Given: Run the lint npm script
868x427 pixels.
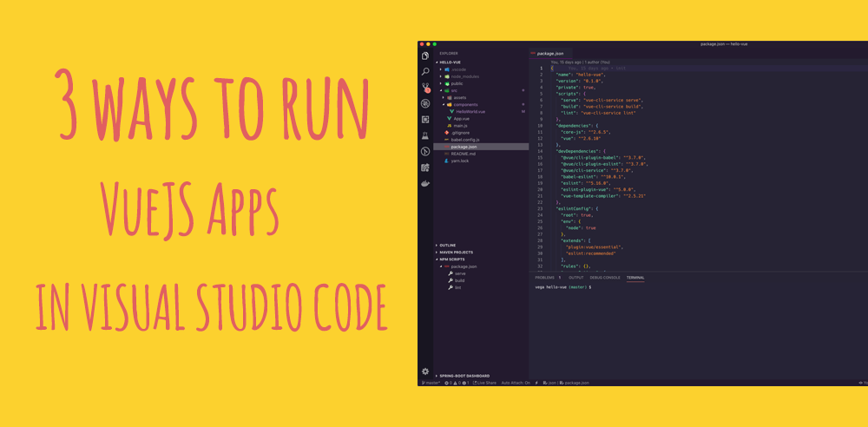Looking at the screenshot, I should [x=457, y=287].
